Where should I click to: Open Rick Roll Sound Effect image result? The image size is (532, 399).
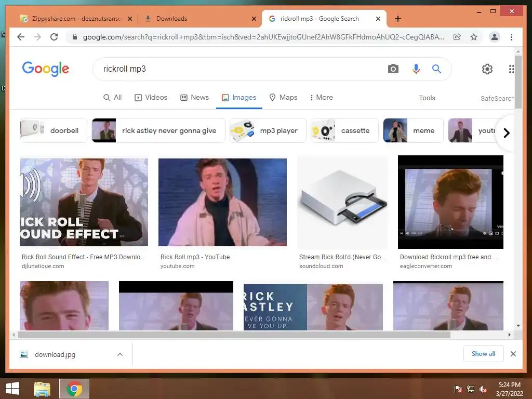(x=84, y=202)
